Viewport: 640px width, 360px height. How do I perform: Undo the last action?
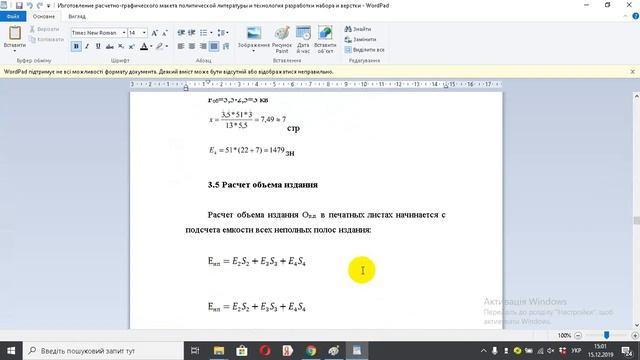tap(29, 5)
